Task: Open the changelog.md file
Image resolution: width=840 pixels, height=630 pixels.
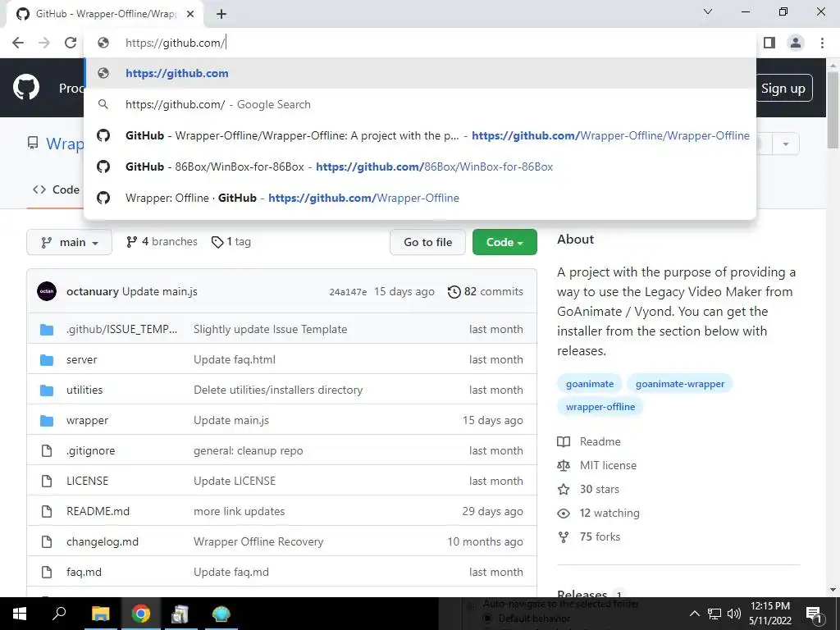Action: 103,541
